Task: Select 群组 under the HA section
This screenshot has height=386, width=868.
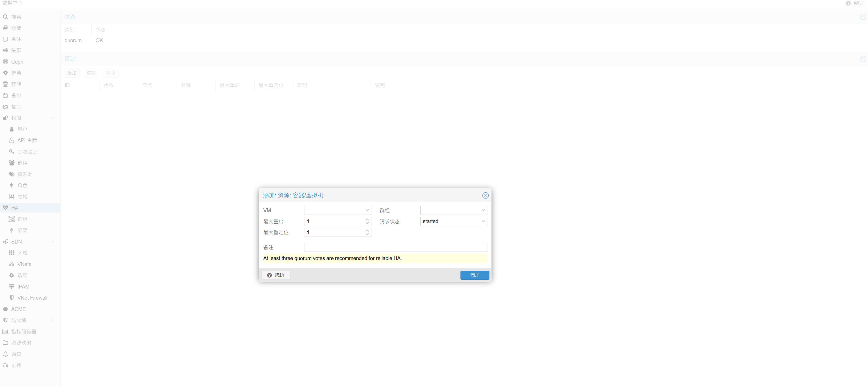Action: 22,219
